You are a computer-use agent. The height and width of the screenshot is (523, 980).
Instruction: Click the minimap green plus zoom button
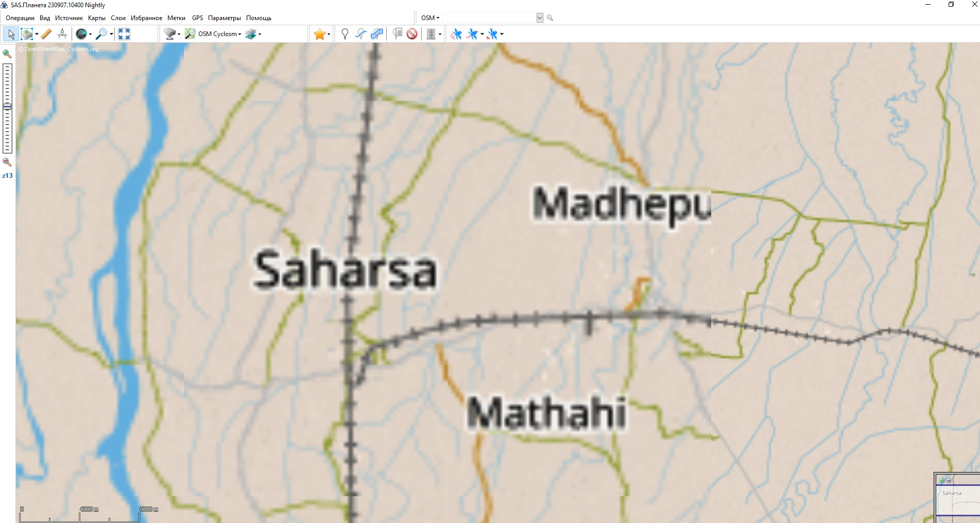pyautogui.click(x=942, y=480)
